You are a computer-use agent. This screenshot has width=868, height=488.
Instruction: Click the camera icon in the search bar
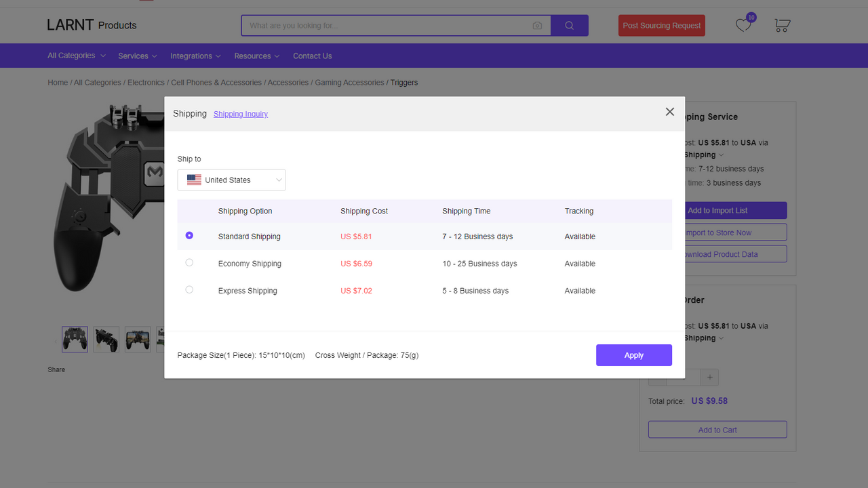[537, 25]
